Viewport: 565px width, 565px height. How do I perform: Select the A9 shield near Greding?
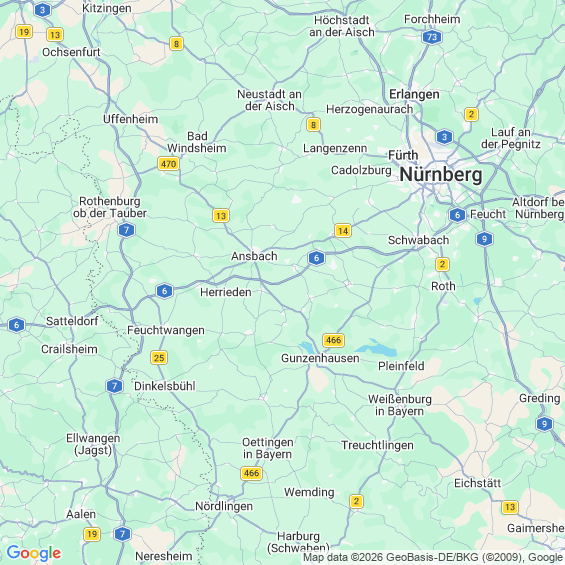[x=544, y=424]
